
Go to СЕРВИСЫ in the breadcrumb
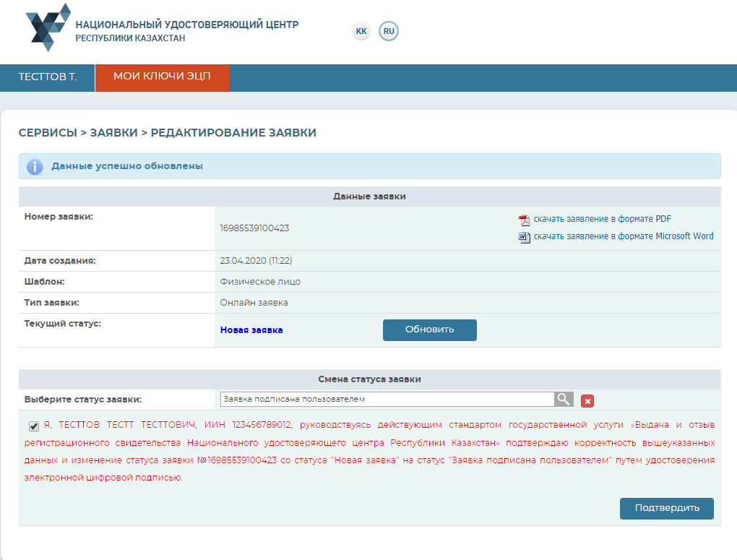(x=47, y=133)
